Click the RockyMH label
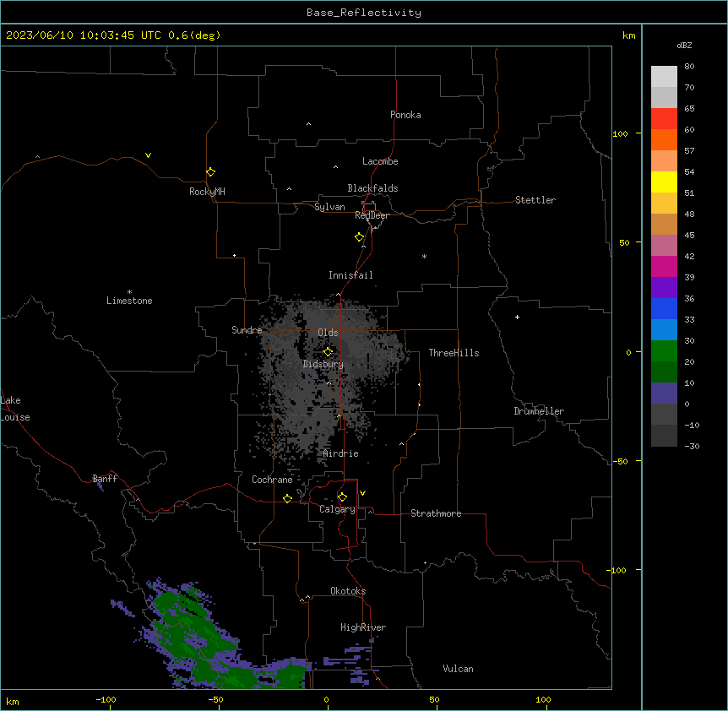Image resolution: width=728 pixels, height=711 pixels. [x=207, y=192]
